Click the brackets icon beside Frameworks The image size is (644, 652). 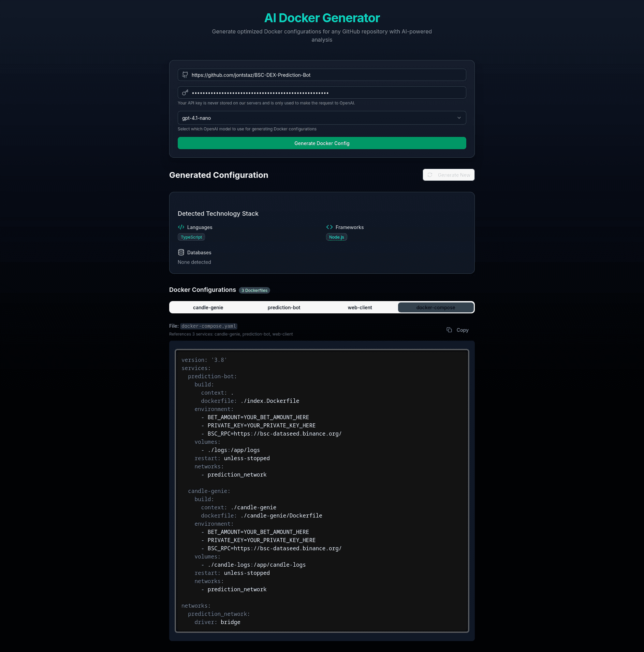[330, 227]
